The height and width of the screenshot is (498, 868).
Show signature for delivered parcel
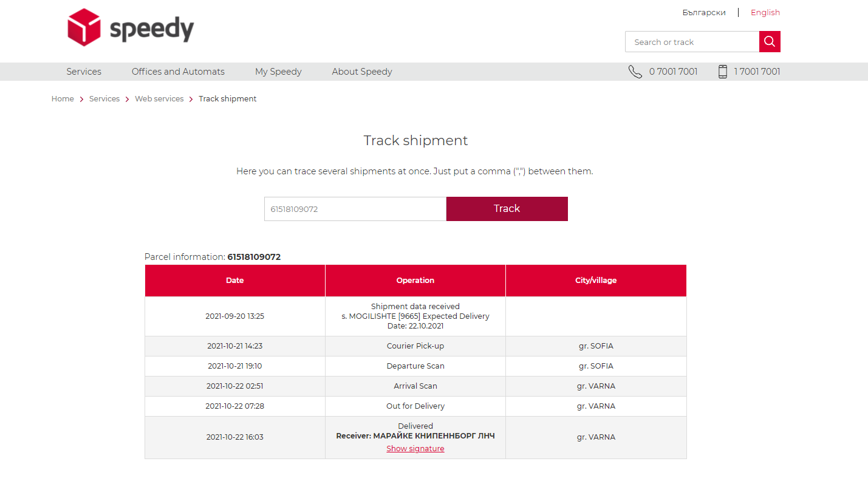[415, 449]
